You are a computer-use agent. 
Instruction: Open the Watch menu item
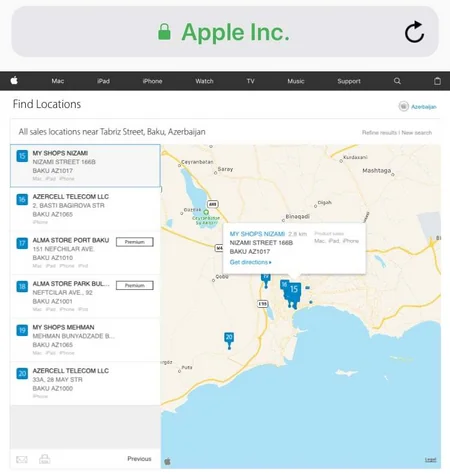click(x=204, y=81)
